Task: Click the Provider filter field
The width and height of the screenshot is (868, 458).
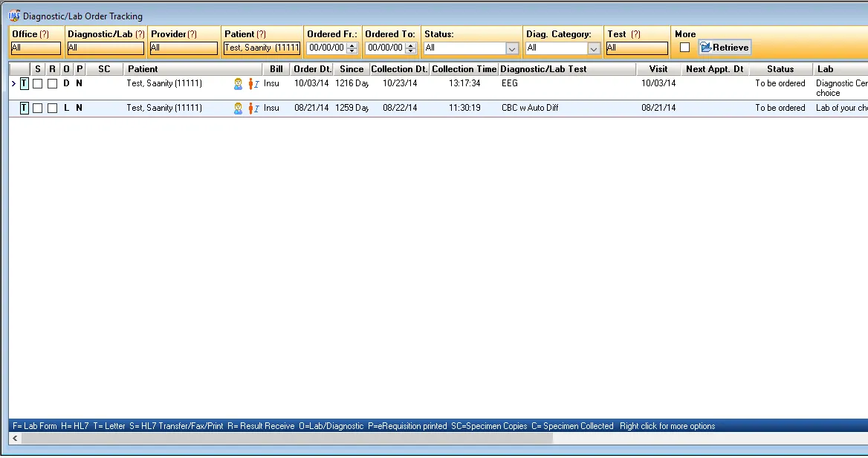Action: [x=184, y=48]
